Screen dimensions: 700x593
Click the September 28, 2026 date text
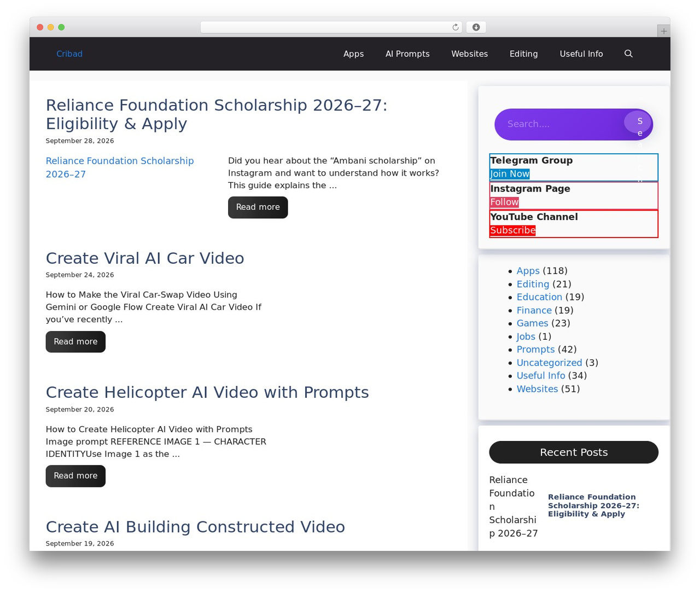coord(80,141)
